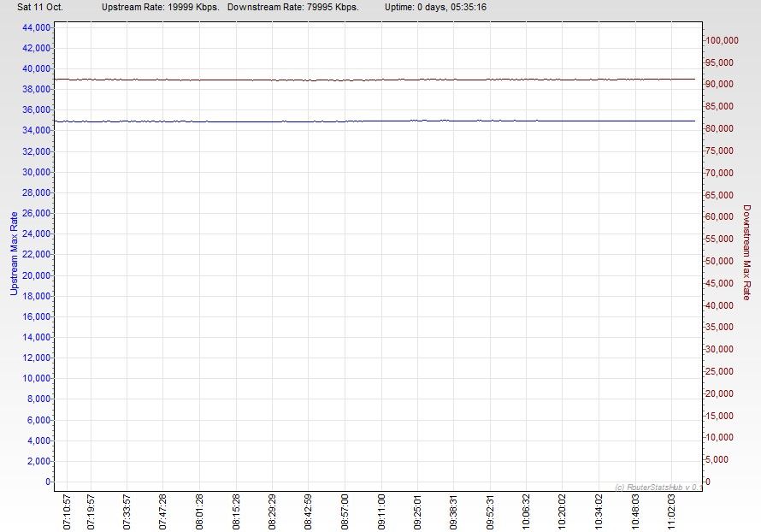Image resolution: width=761 pixels, height=532 pixels.
Task: Click the 95,000 downstream axis label
Action: tap(719, 62)
